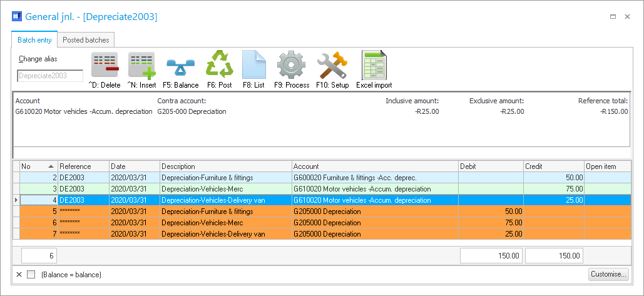Viewport: 644px width, 296px height.
Task: Switch to the Posted batches tab
Action: [86, 40]
